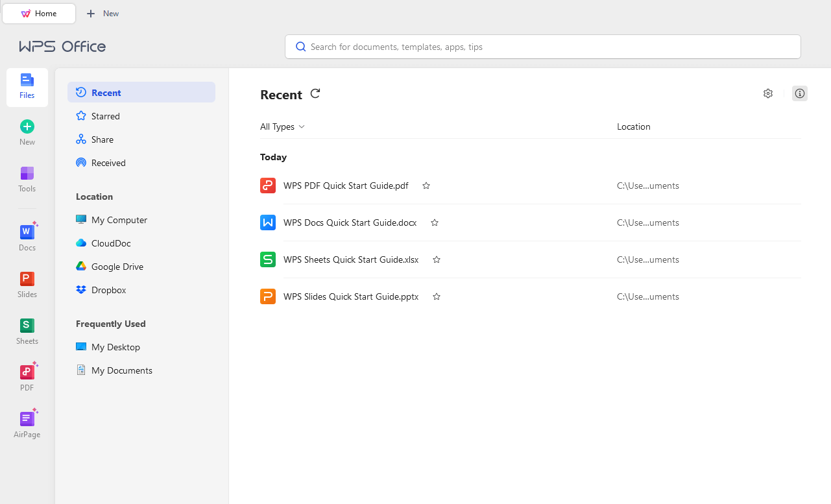Open the Docs app from the sidebar
Image resolution: width=831 pixels, height=504 pixels.
coord(27,235)
